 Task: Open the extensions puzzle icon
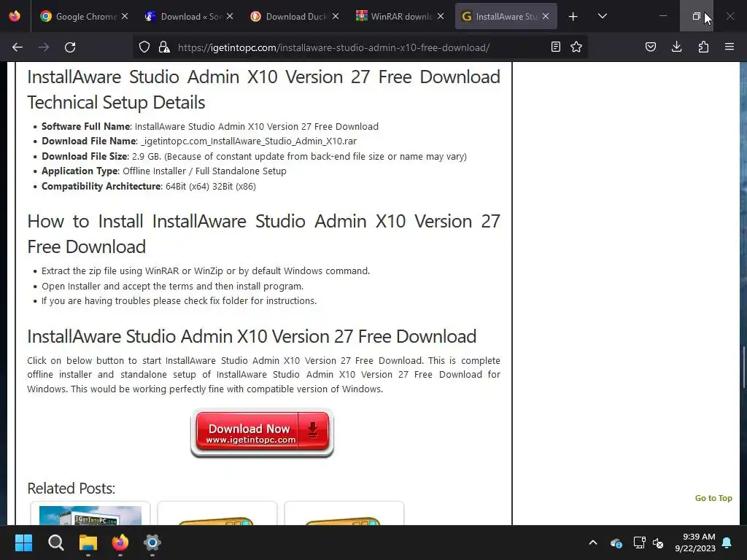[x=703, y=47]
